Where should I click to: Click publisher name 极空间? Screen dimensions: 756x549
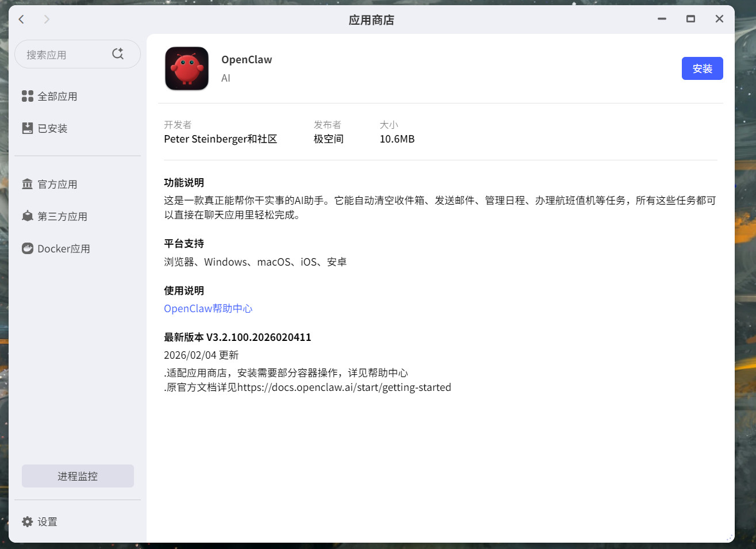click(328, 139)
